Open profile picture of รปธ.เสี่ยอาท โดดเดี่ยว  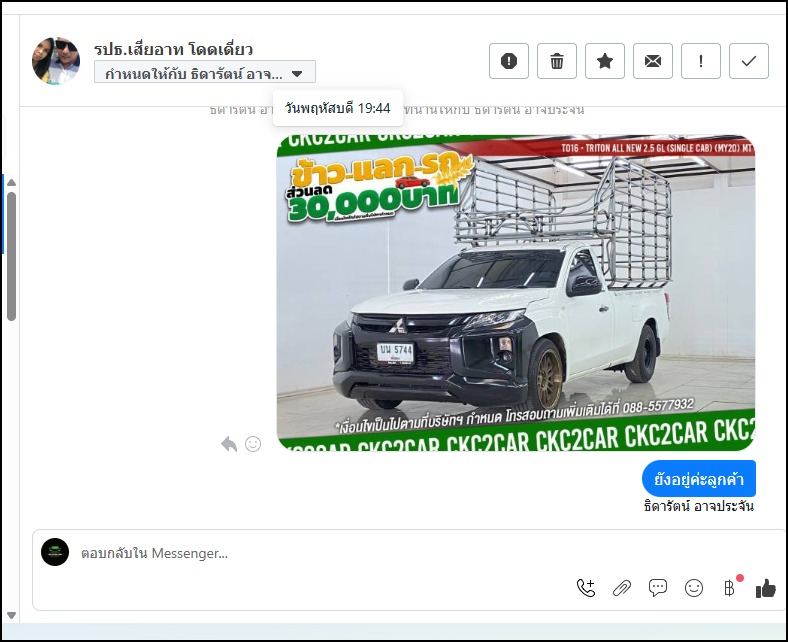(x=56, y=60)
